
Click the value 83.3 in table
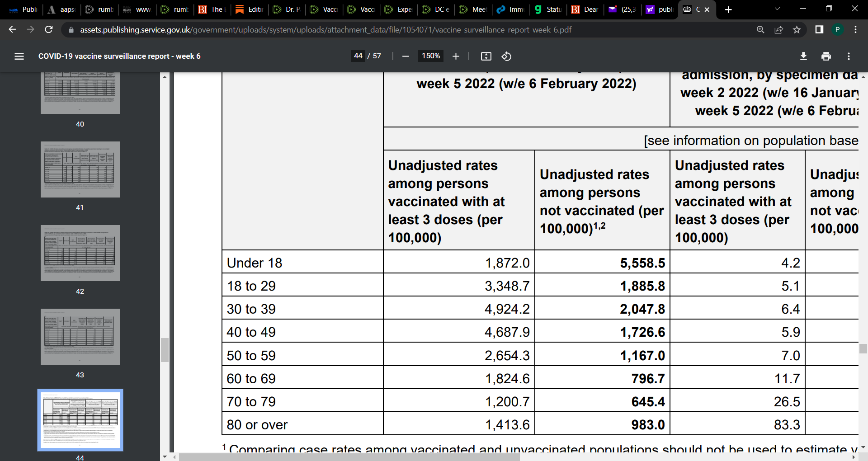(787, 424)
